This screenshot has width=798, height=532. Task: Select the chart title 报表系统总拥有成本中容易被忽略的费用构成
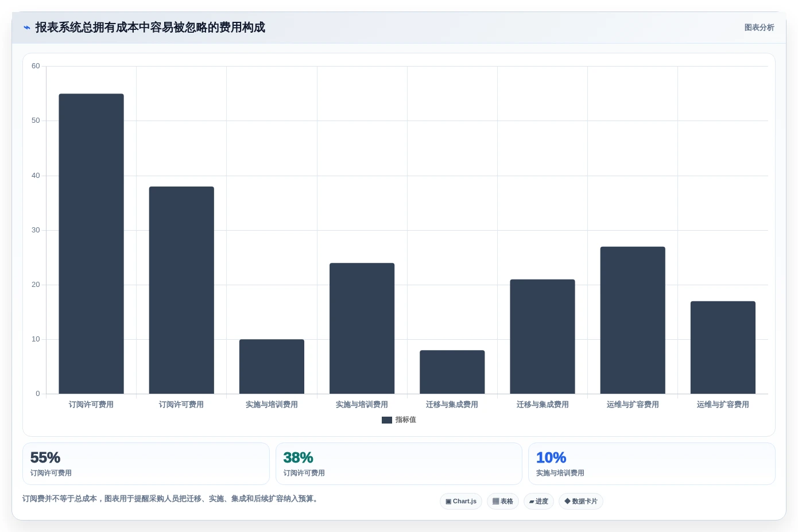click(x=150, y=28)
